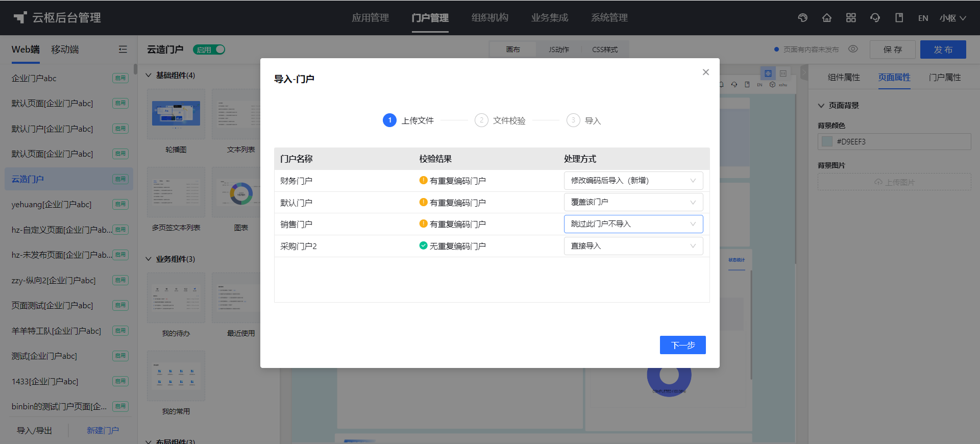
Task: Toggle 启用 badge for 测试[企业门户abc]
Action: [120, 356]
